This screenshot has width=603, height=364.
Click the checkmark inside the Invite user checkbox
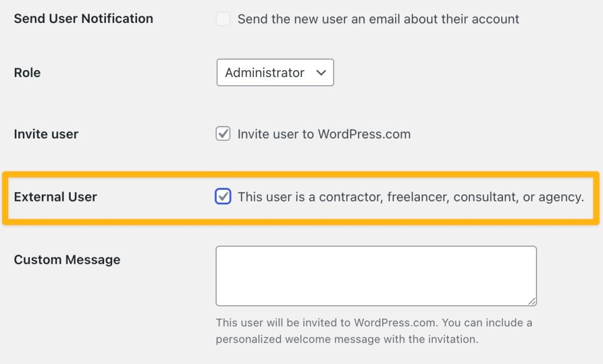223,134
